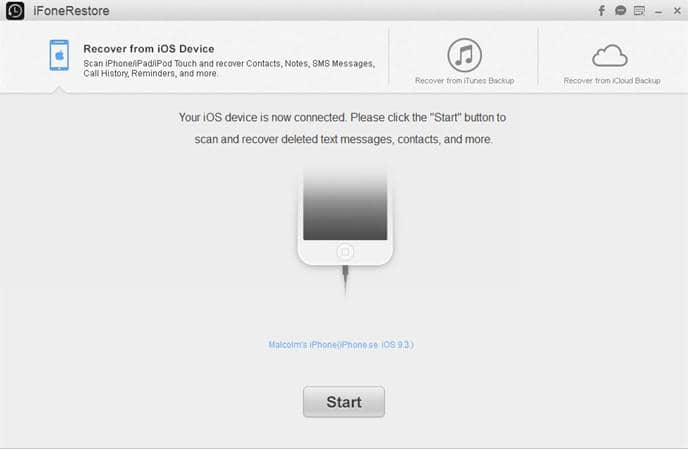Click the Start button to scan

(344, 402)
